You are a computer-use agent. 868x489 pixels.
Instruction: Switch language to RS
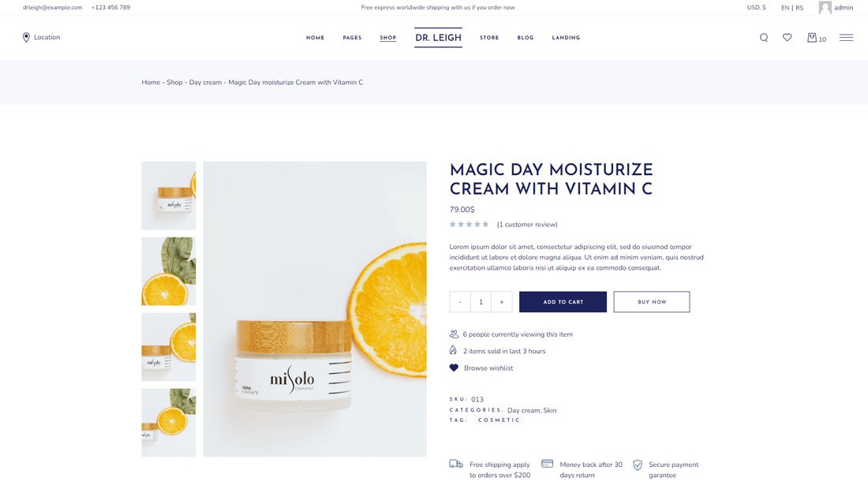coord(799,8)
